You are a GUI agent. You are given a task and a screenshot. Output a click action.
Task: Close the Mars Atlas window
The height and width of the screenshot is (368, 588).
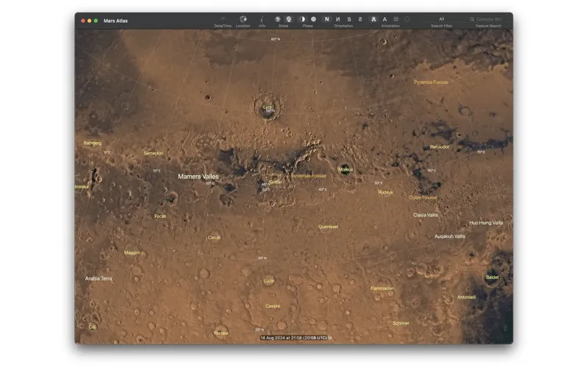coord(83,21)
